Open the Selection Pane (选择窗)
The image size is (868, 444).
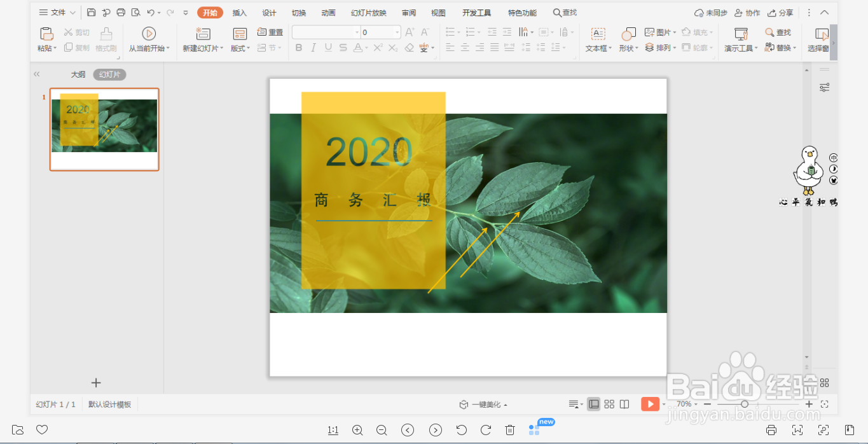(818, 39)
